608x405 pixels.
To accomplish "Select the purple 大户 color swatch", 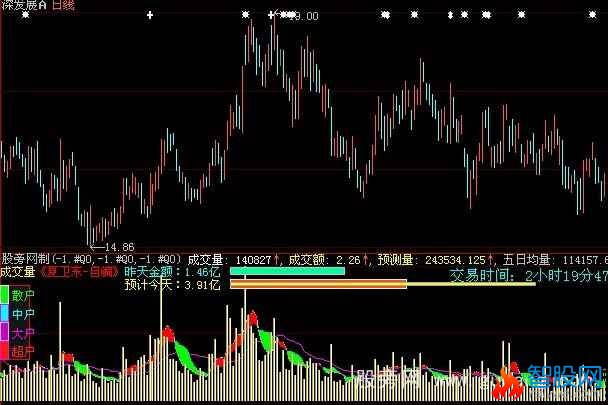I will 4,332.
